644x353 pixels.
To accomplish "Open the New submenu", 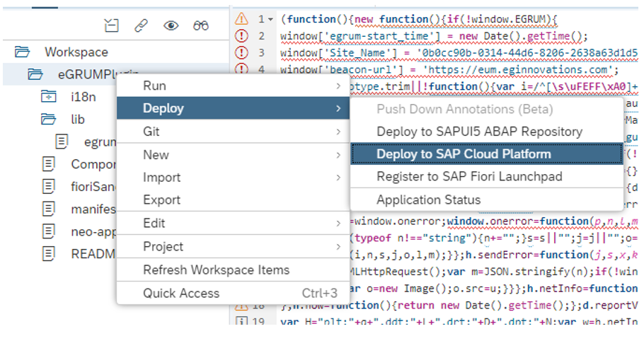I will coord(233,155).
